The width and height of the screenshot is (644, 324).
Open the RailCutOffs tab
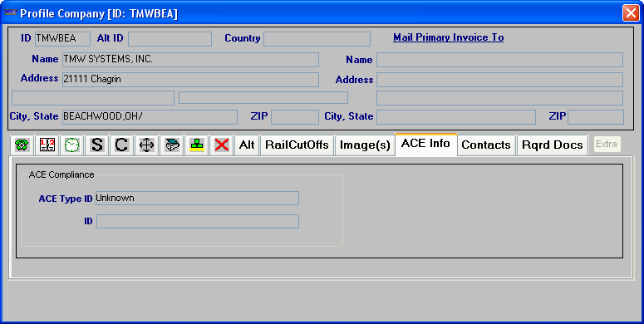coord(297,145)
